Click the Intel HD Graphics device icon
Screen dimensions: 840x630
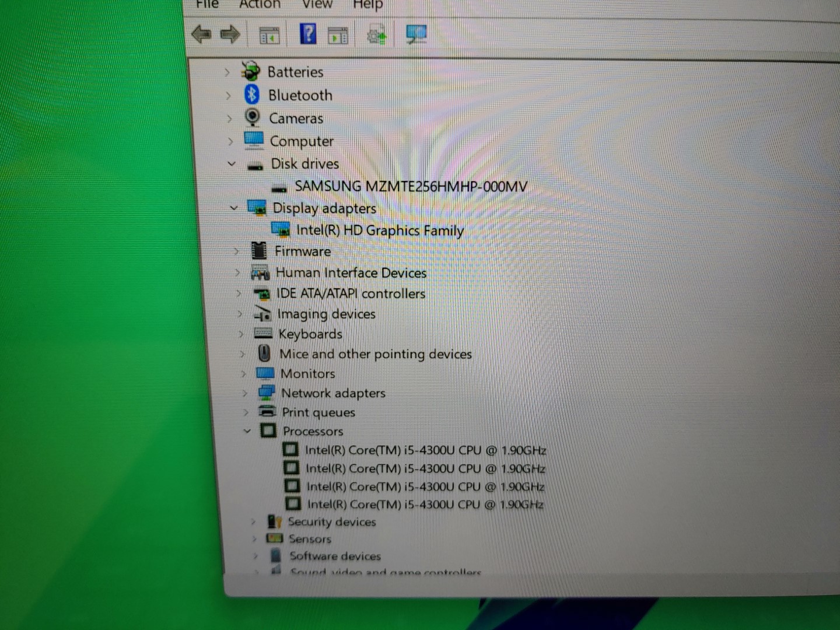pos(281,229)
